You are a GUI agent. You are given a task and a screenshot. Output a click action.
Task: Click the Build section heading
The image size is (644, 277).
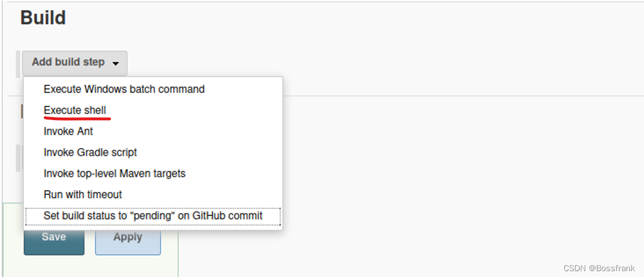point(43,18)
